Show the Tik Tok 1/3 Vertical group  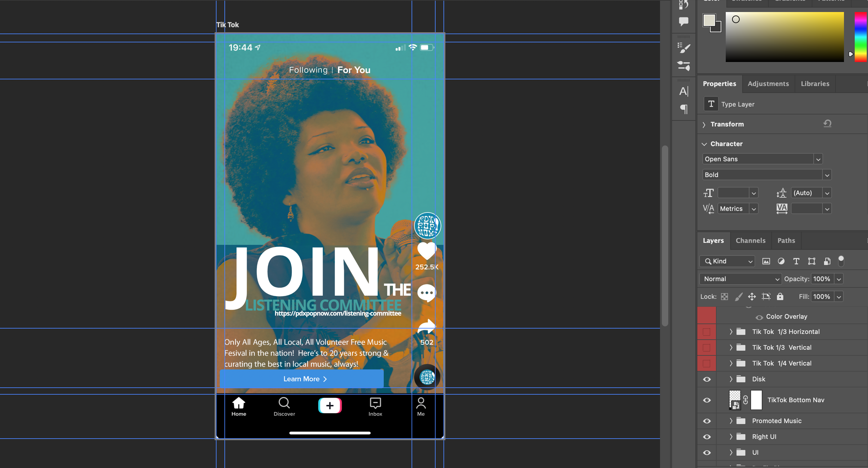(706, 348)
